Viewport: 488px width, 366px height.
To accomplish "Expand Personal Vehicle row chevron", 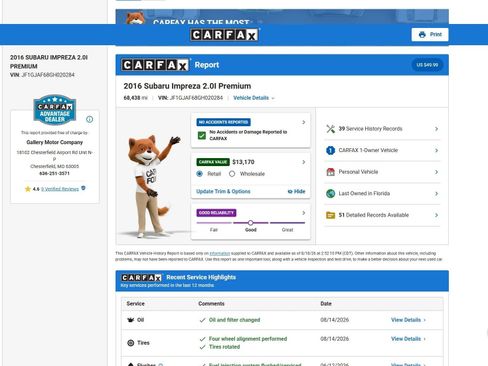I will (436, 172).
